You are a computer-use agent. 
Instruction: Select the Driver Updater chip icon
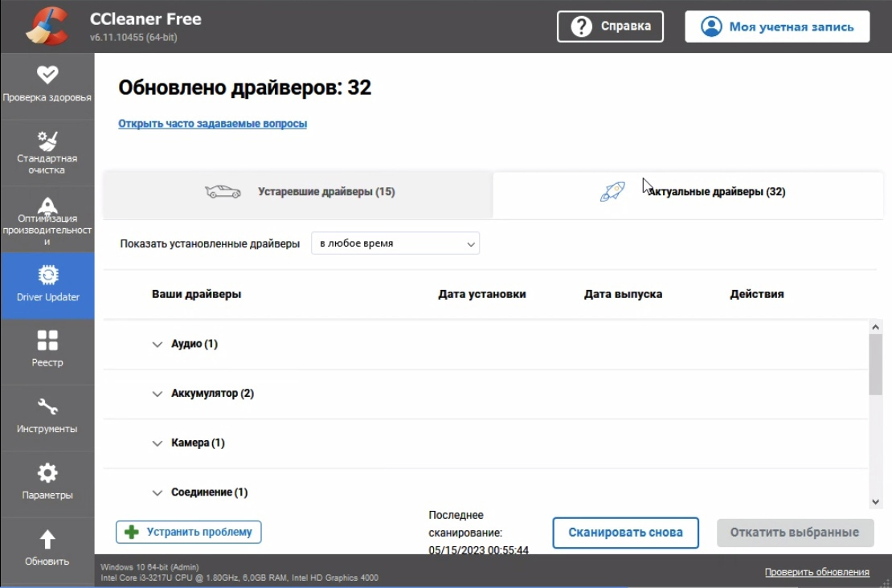coord(47,276)
